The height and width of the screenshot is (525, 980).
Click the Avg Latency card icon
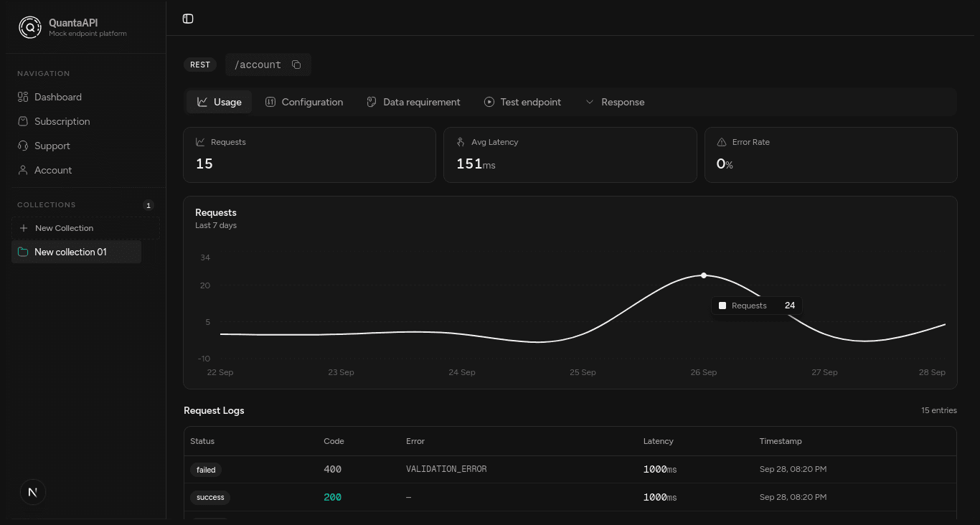tap(461, 142)
